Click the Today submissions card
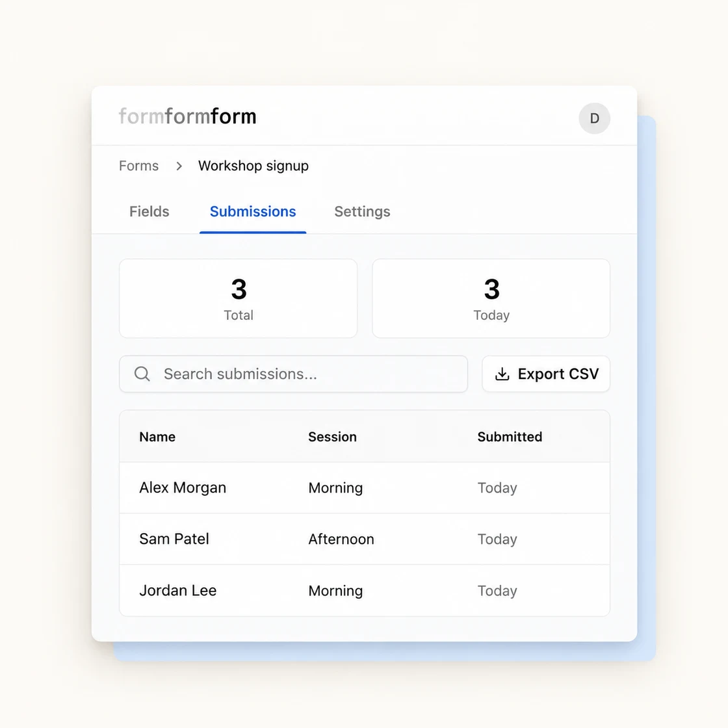This screenshot has height=728, width=728. tap(491, 298)
